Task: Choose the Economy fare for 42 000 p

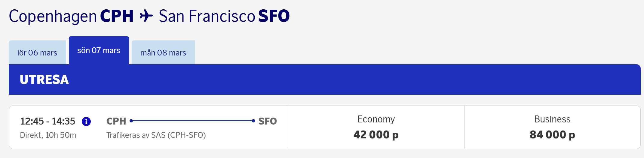Action: point(376,127)
